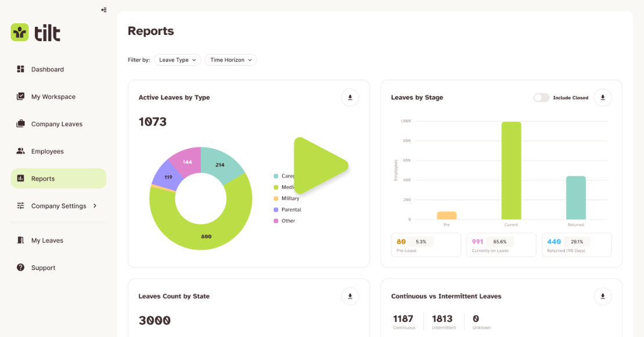Click the Employees people icon
Screen dimensions: 644x337
pyautogui.click(x=20, y=151)
